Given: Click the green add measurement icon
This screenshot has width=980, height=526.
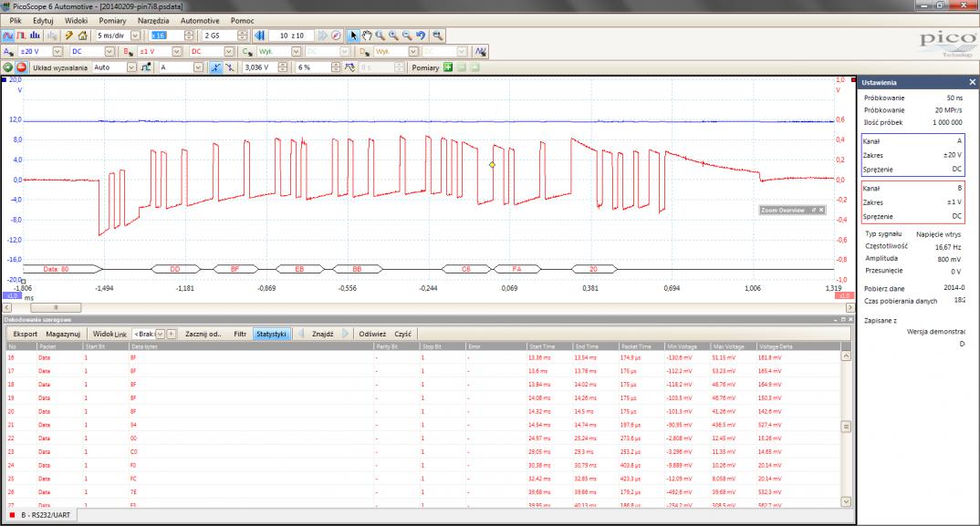Looking at the screenshot, I should pyautogui.click(x=447, y=67).
